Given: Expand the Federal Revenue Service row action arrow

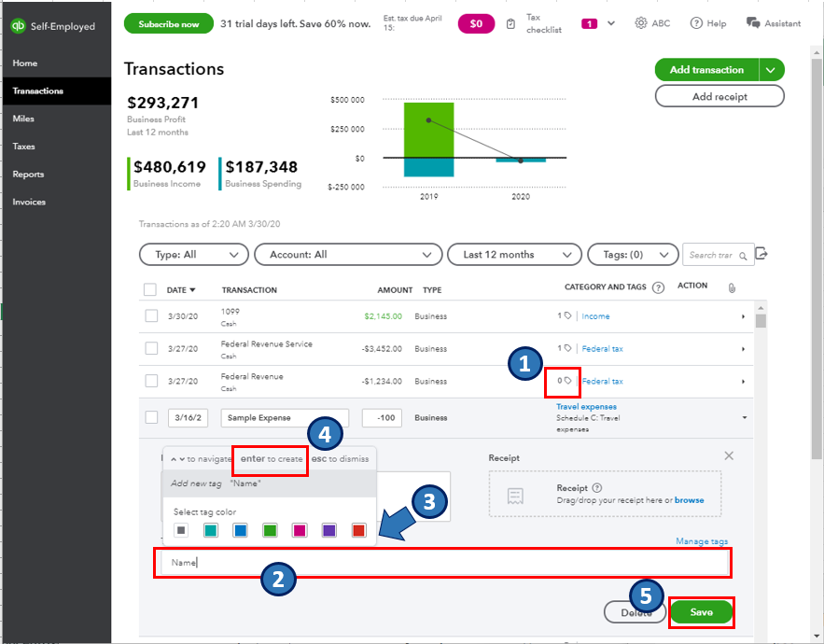Looking at the screenshot, I should click(x=743, y=349).
